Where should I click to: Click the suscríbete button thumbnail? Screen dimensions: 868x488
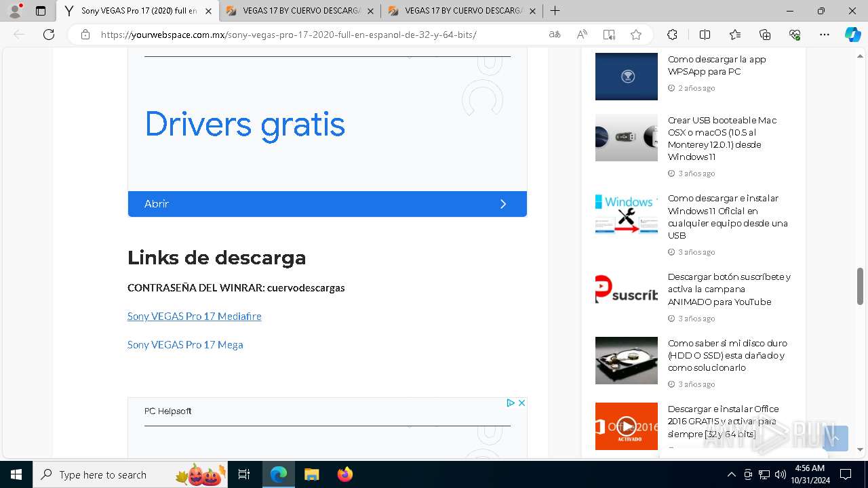(x=627, y=294)
